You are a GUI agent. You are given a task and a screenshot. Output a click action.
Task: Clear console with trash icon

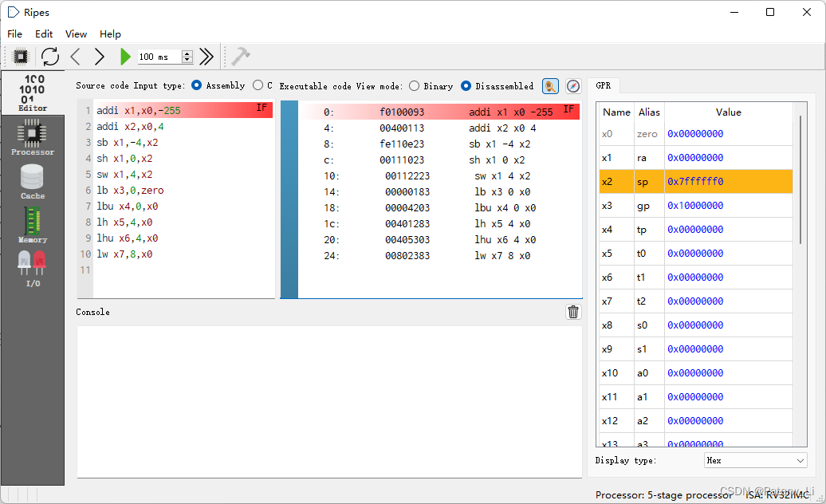pyautogui.click(x=573, y=312)
